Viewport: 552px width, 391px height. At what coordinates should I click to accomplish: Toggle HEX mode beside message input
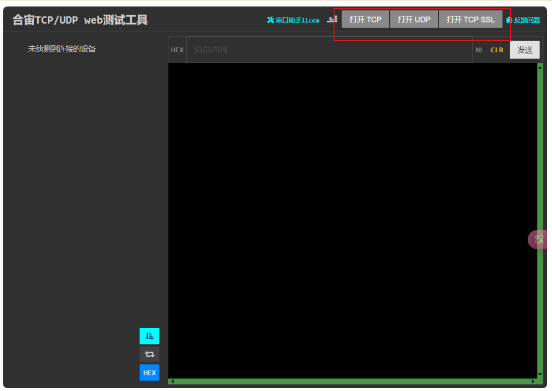177,50
